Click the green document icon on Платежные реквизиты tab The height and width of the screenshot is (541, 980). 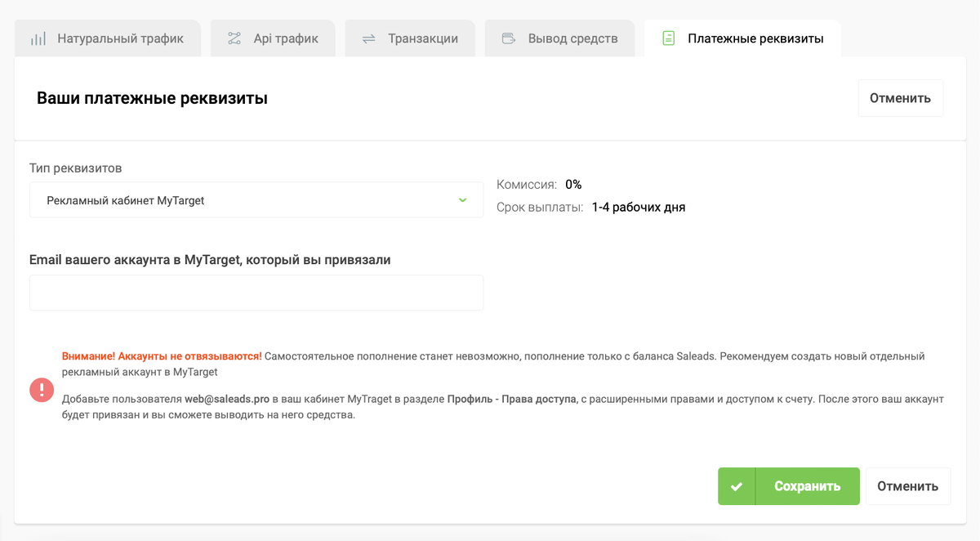668,38
